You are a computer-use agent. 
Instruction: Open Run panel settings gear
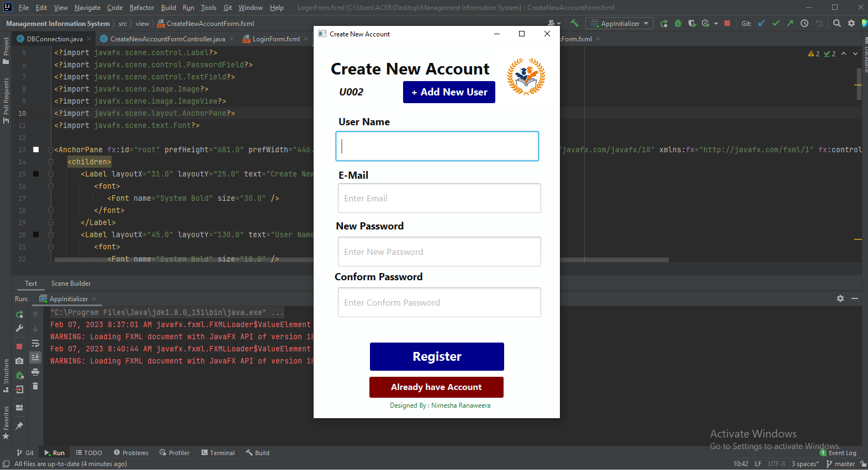click(x=840, y=298)
